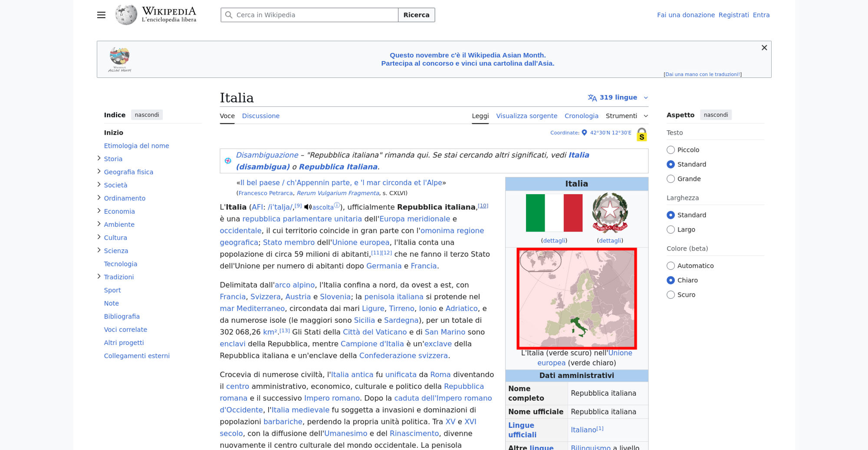Image resolution: width=868 pixels, height=450 pixels.
Task: Open the hamburger main menu
Action: [101, 15]
